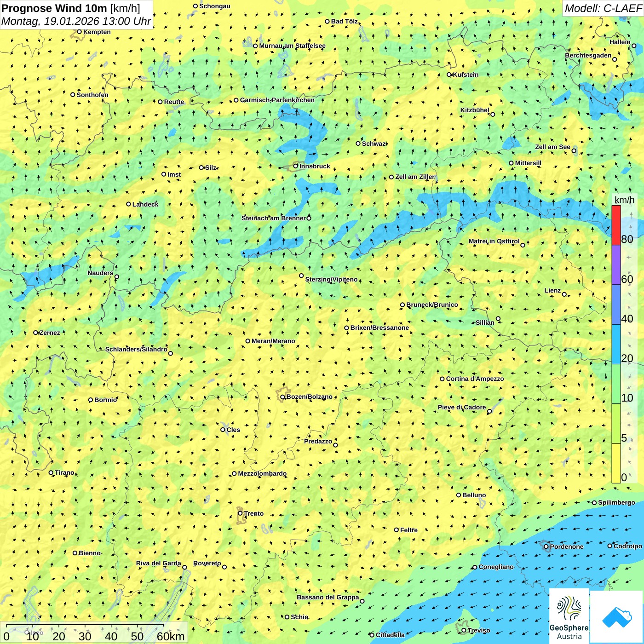Screen dimensions: 644x644
Task: Click the date 'Montag, 19.01.2026 13:00 Uhr'
Action: click(76, 21)
